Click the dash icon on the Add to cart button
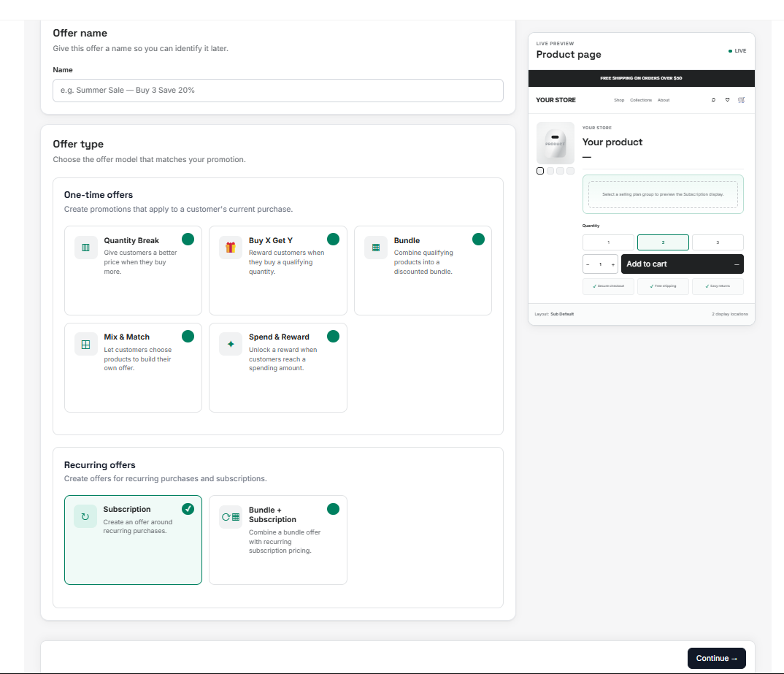This screenshot has height=674, width=784. (737, 264)
